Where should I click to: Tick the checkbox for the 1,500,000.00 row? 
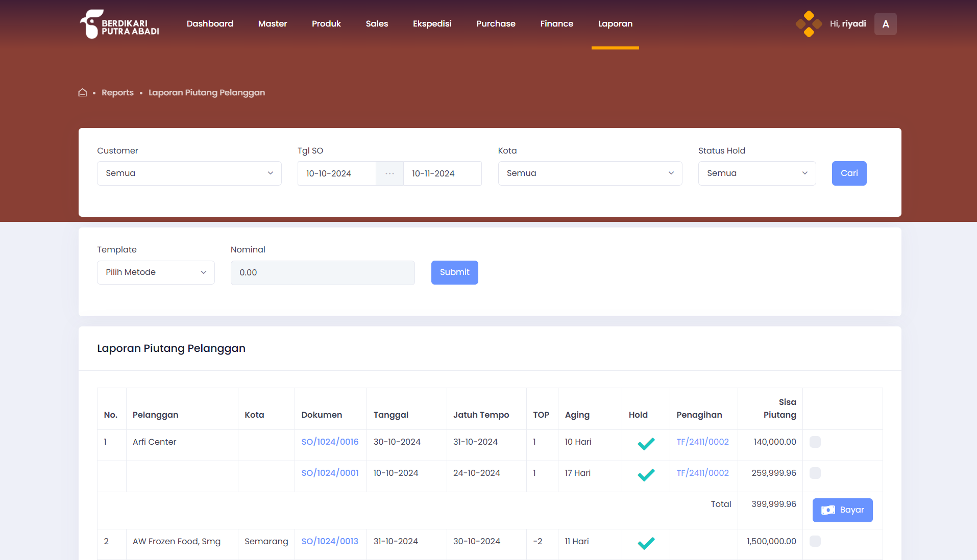(x=815, y=541)
